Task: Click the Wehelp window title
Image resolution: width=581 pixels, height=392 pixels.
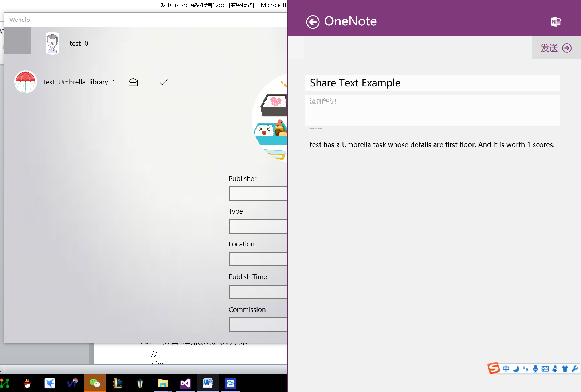Action: click(20, 20)
